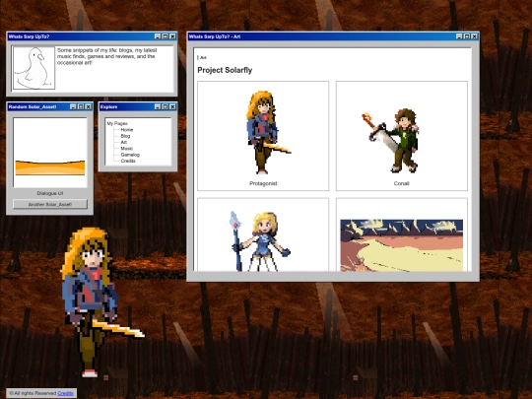Screen dimensions: 532x399
Task: Open Gamelog in the Explore tree
Action: (x=130, y=155)
